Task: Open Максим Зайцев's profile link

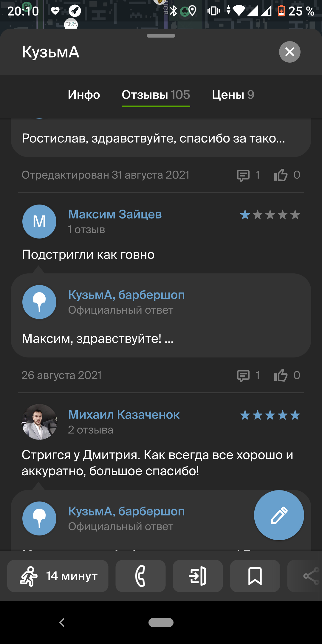Action: point(115,214)
